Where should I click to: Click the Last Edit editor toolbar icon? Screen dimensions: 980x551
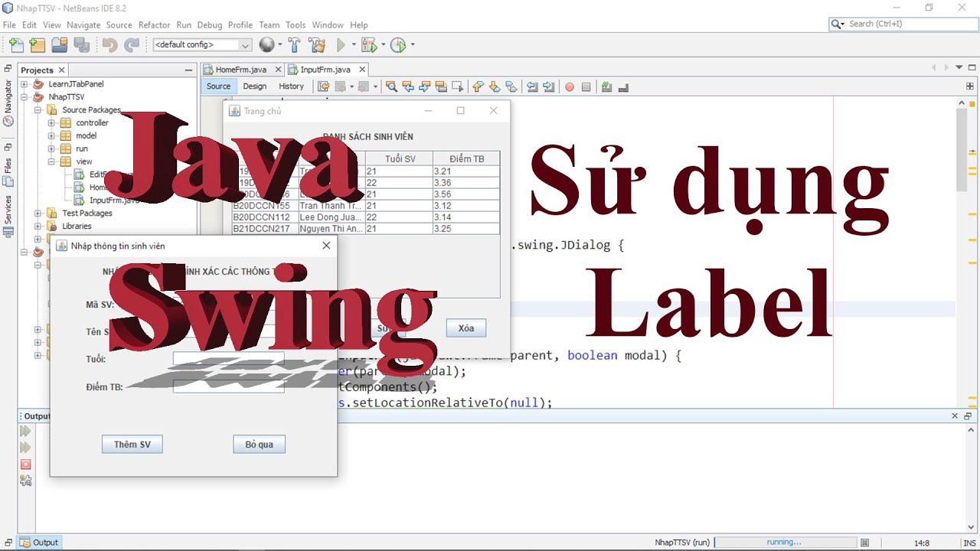[324, 86]
